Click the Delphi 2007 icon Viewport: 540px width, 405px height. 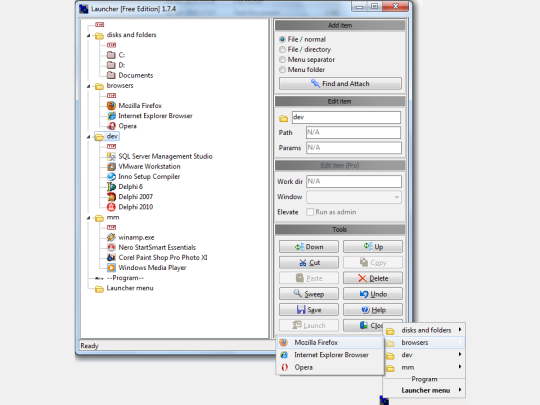point(111,197)
